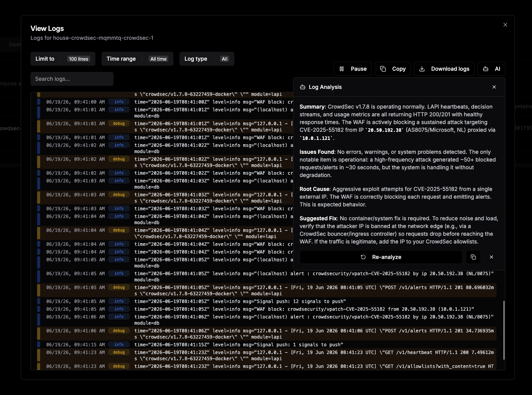Click the copy icon beside Copy label
532x395 pixels.
(x=383, y=69)
